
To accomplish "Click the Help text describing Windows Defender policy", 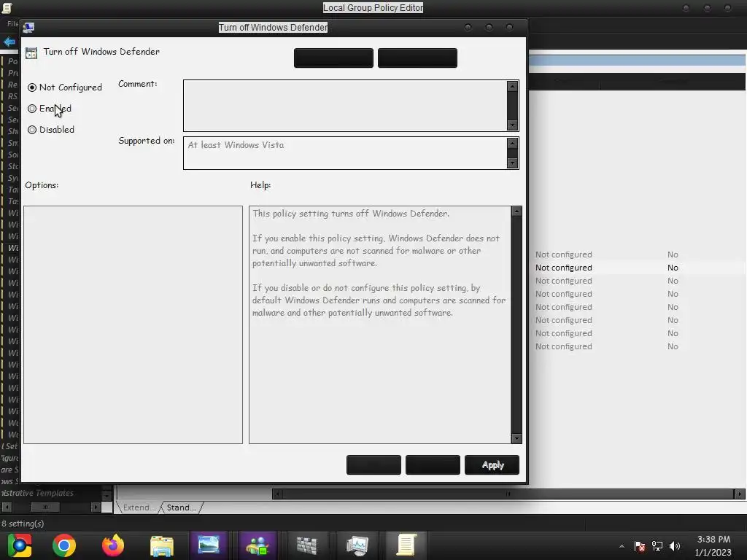I will (x=379, y=263).
